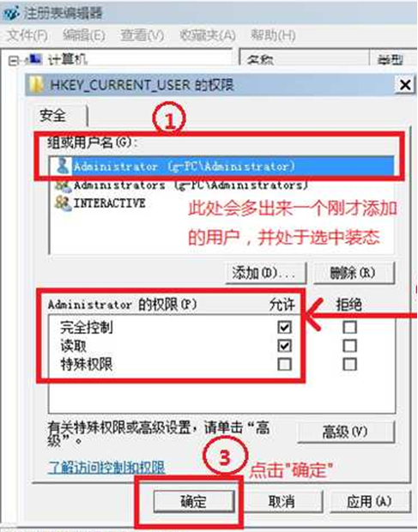Select the Administrator user icon in the list
418x532 pixels.
(62, 166)
